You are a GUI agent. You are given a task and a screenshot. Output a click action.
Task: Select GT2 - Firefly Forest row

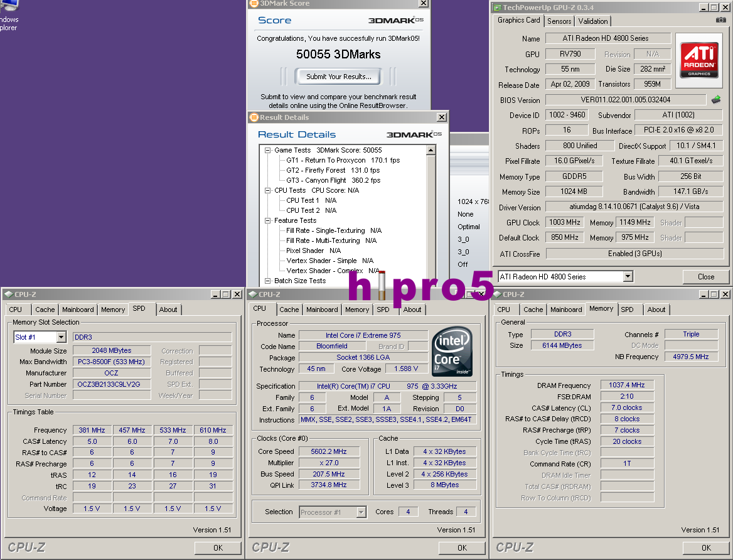point(333,170)
